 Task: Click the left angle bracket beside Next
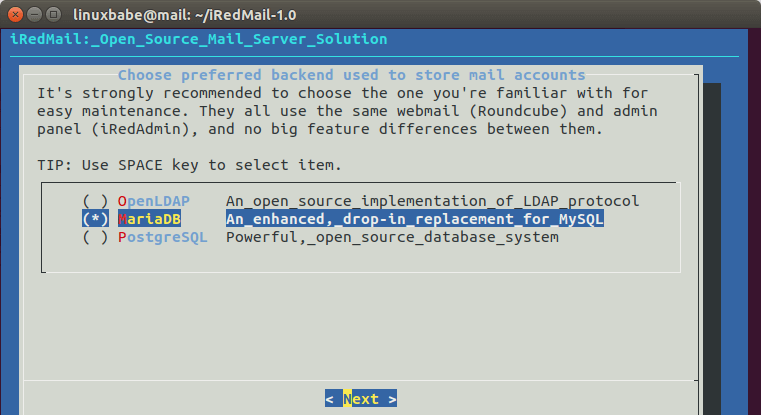pos(330,399)
